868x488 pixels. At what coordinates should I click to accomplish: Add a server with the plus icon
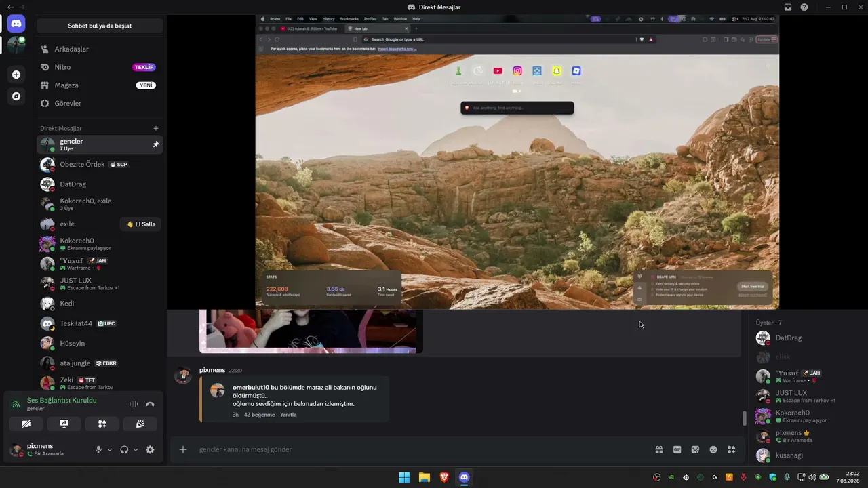click(16, 75)
